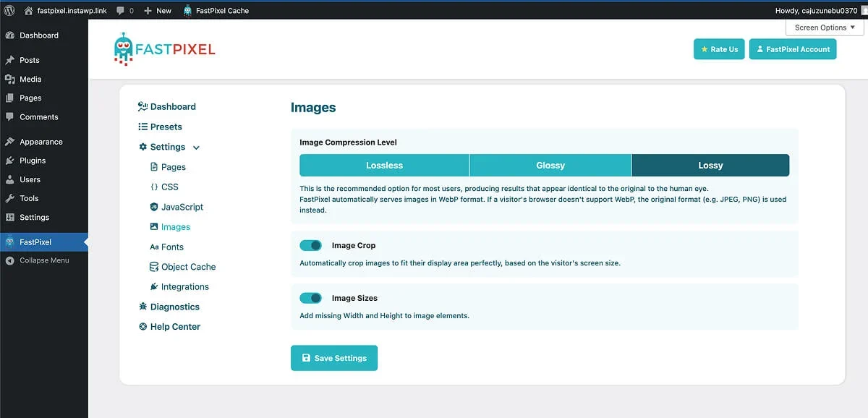Click the Users icon in the sidebar
Screen dimensions: 868x418
pos(10,179)
